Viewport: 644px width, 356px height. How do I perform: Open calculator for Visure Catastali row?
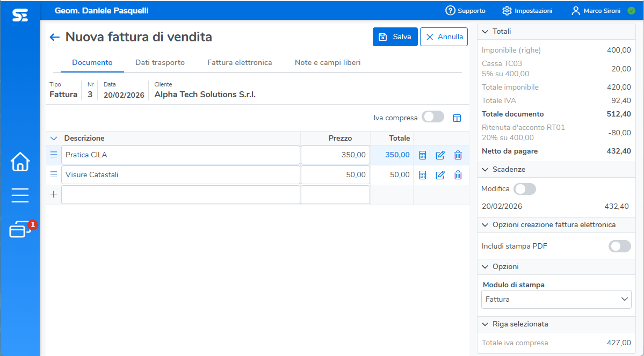click(422, 175)
